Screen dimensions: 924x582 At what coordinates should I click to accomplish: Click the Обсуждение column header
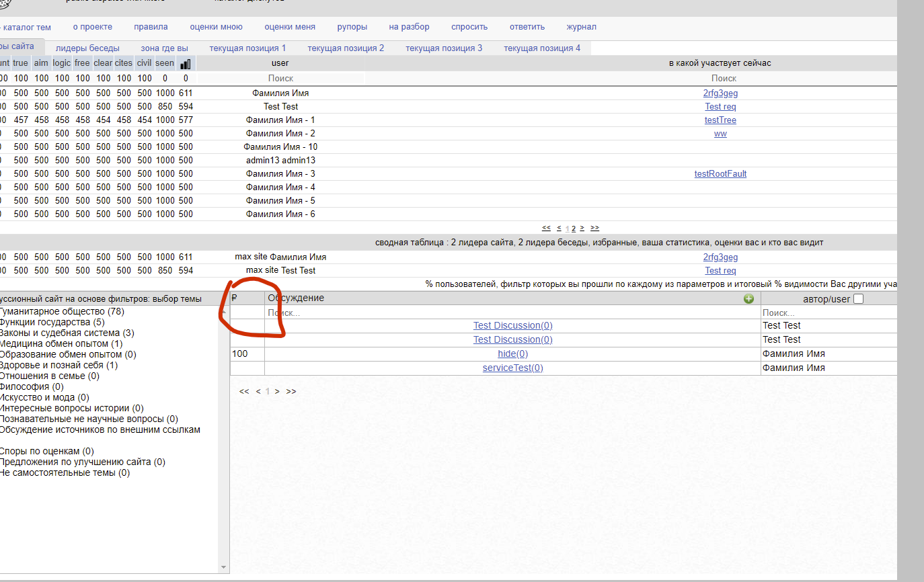tap(512, 298)
